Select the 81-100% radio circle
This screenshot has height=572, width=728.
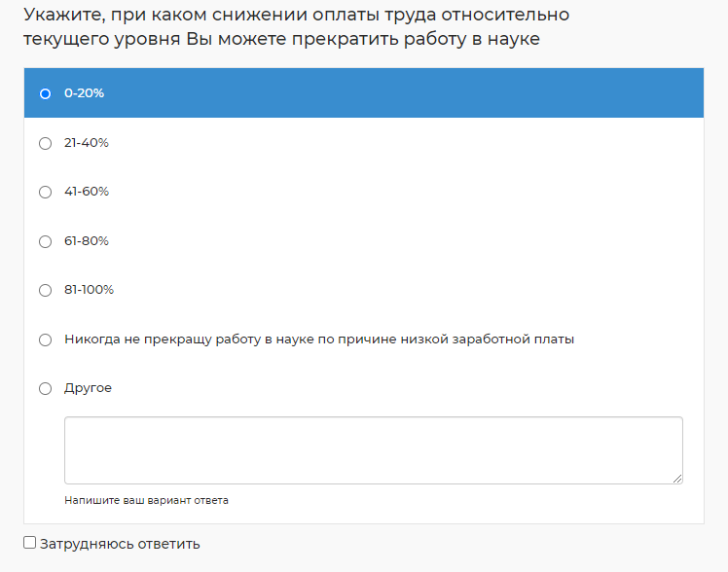pos(45,290)
